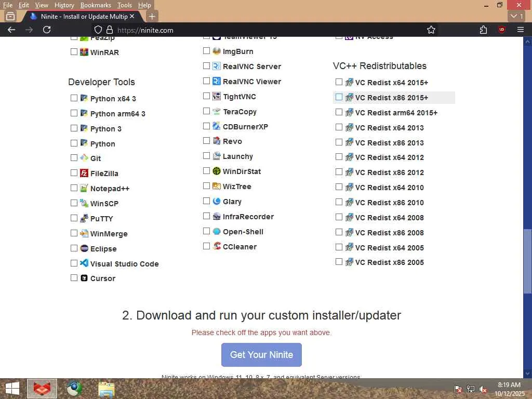Check the VC Redist arm64 2015+ checkbox
This screenshot has height=399, width=532.
tap(339, 112)
